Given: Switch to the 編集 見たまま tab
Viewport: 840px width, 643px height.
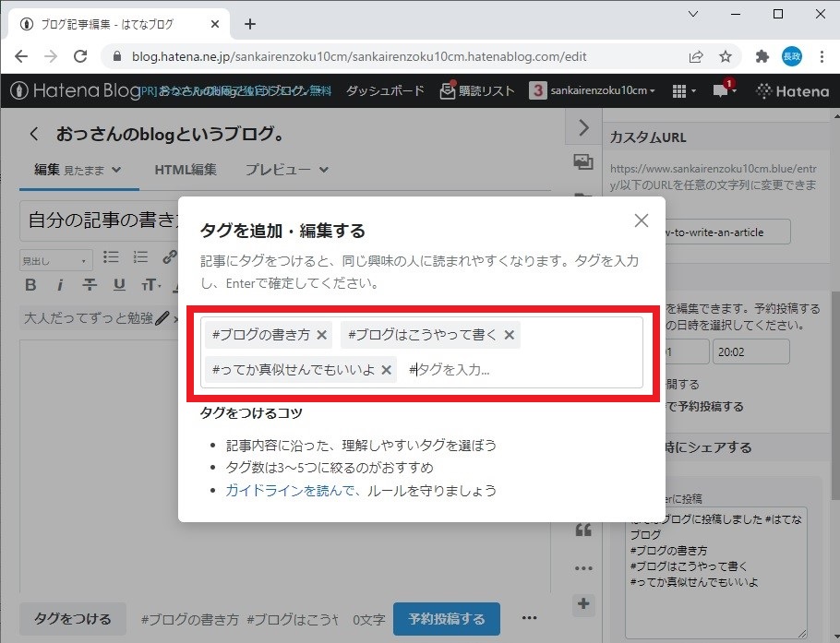Looking at the screenshot, I should [78, 171].
